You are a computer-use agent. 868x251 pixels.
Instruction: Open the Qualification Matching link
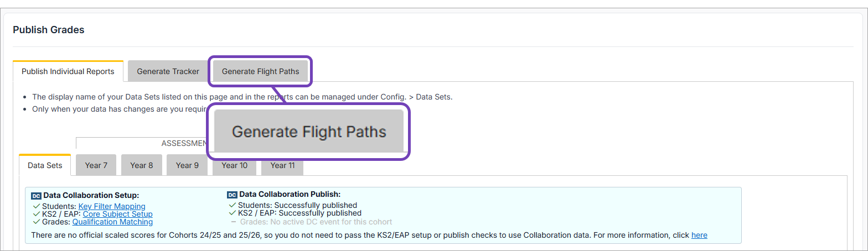pos(112,222)
